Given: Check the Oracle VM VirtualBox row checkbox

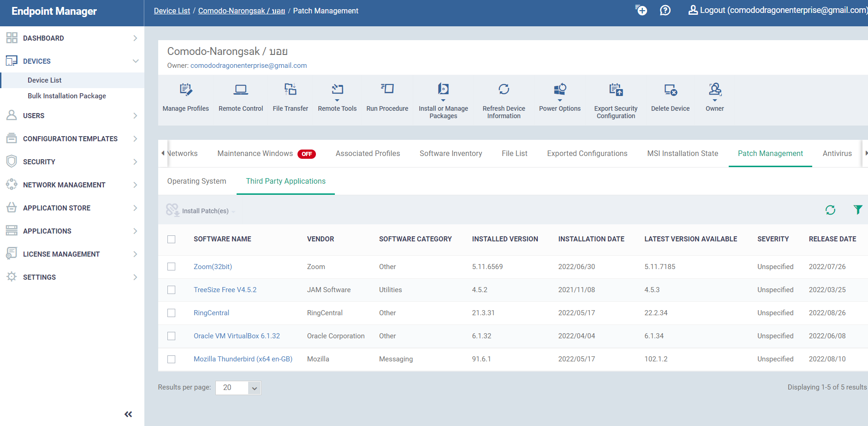Looking at the screenshot, I should pos(171,336).
